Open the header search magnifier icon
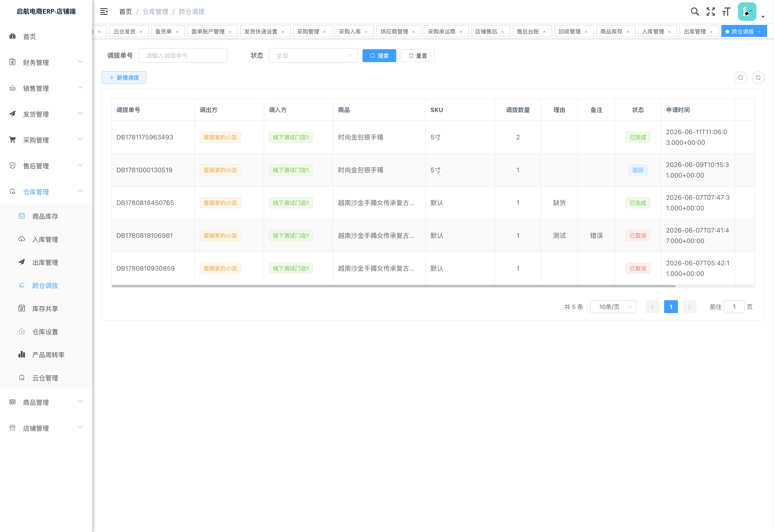 (695, 12)
